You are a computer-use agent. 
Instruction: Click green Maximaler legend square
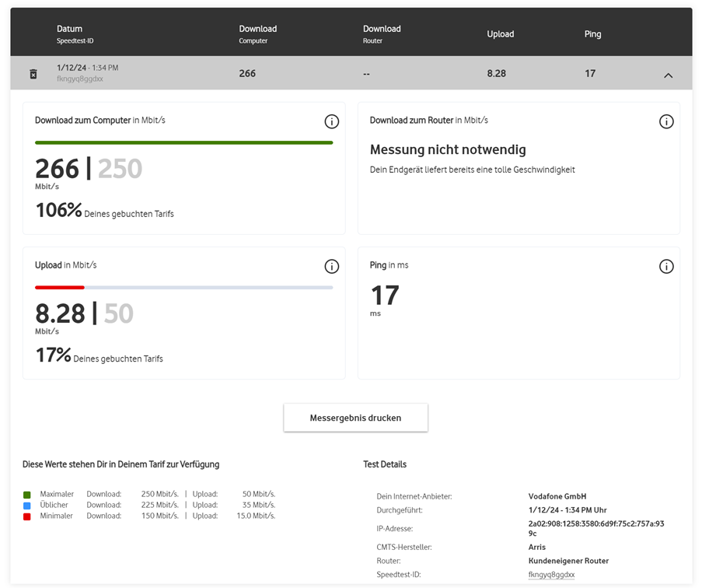coord(26,494)
